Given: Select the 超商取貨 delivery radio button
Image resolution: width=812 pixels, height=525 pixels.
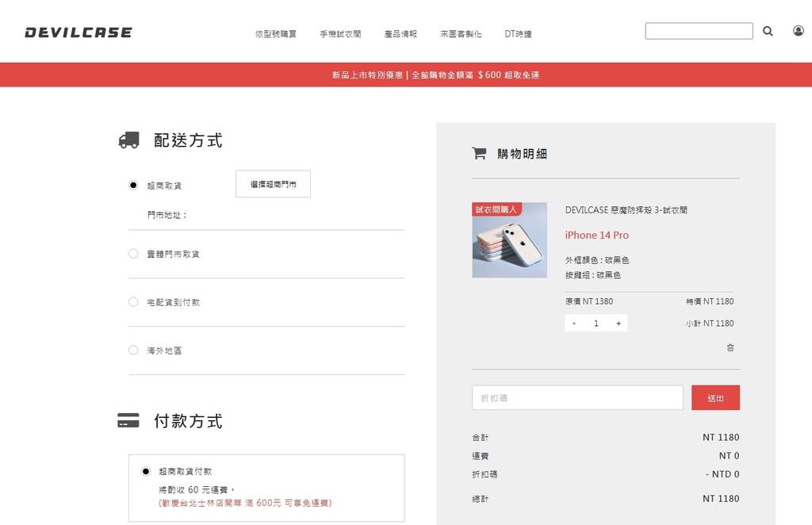Looking at the screenshot, I should 133,185.
